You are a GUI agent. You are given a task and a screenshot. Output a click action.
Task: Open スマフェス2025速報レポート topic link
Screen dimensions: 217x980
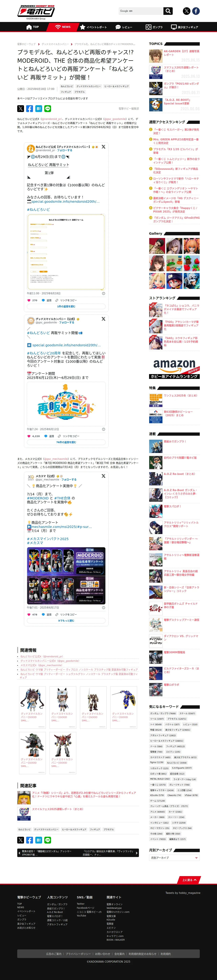click(181, 69)
